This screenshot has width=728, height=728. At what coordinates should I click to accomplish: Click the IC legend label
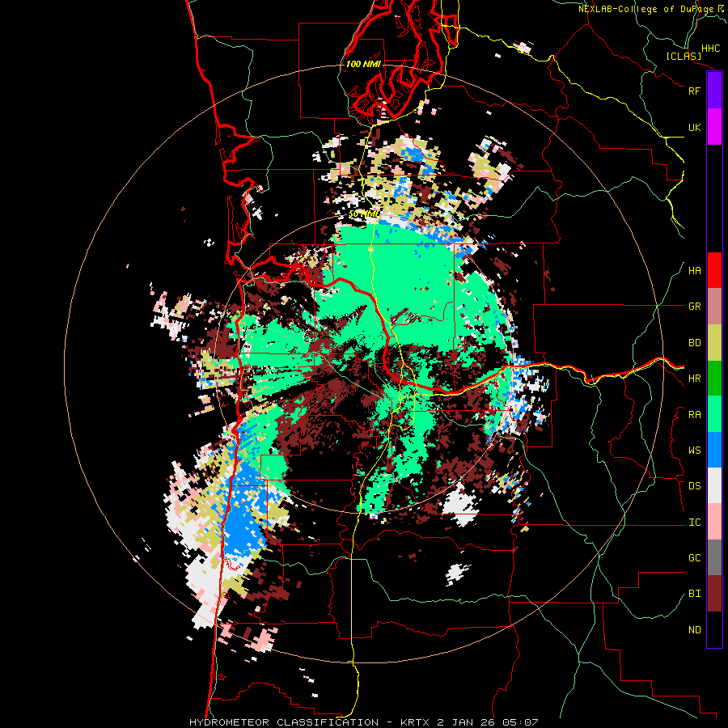coord(694,523)
